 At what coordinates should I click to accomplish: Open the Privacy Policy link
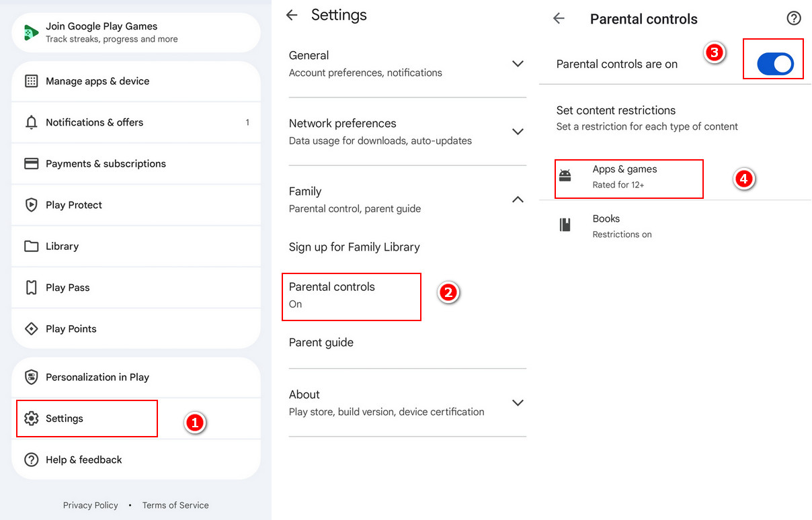pos(90,505)
